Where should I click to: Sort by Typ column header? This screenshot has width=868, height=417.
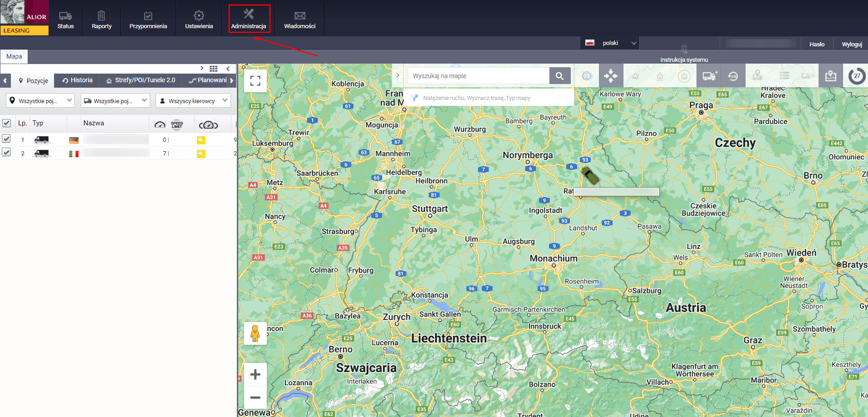(x=38, y=123)
